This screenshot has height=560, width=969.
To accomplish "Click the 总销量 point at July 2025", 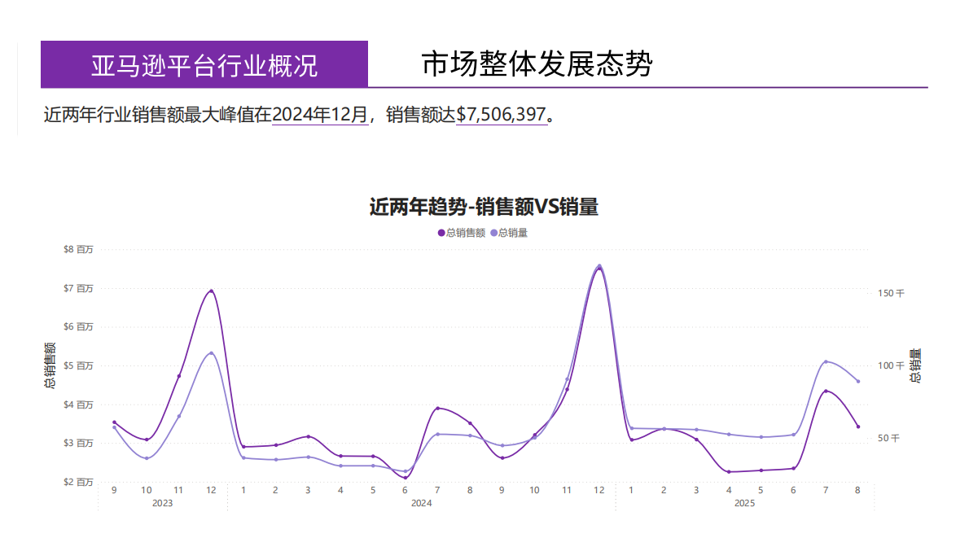I will [826, 362].
